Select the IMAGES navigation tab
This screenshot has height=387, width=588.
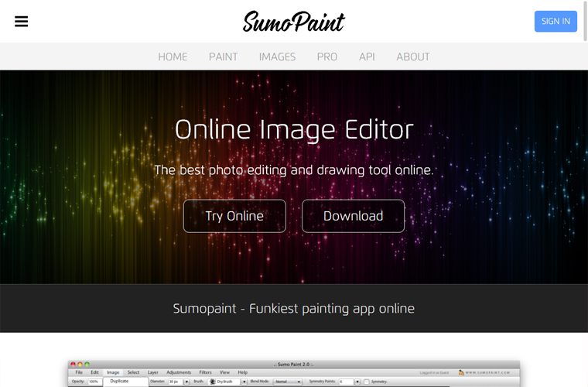(x=277, y=57)
